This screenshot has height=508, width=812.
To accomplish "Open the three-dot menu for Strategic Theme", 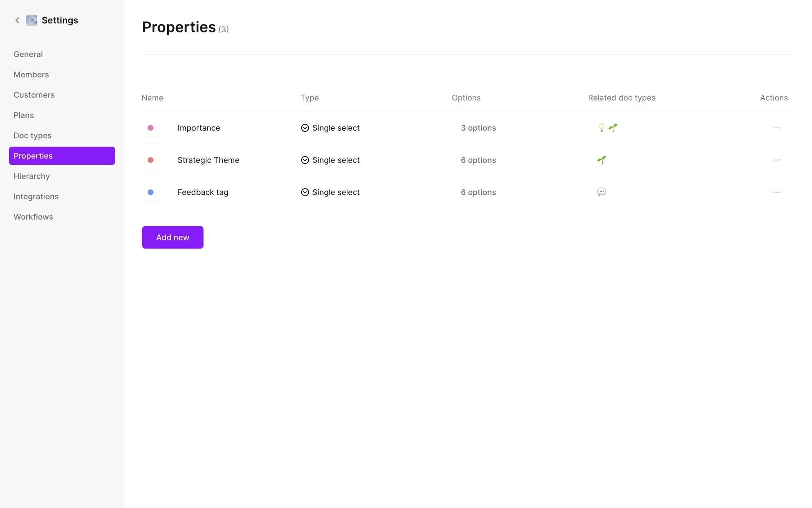I will [777, 160].
